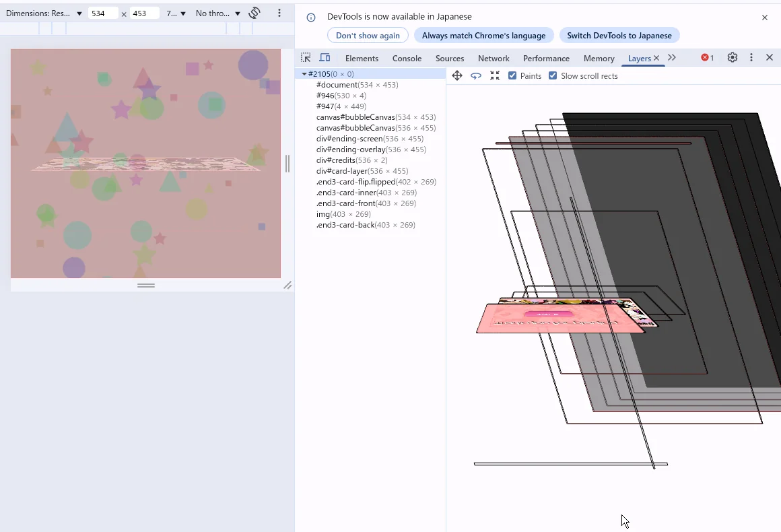Activate the inspect element picker icon
The width and height of the screenshot is (781, 532).
(306, 58)
